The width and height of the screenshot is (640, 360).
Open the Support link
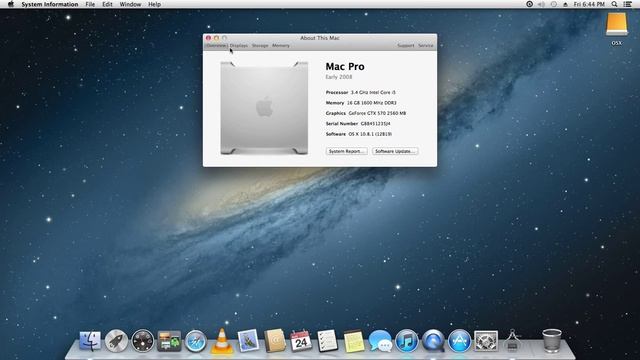(x=406, y=46)
